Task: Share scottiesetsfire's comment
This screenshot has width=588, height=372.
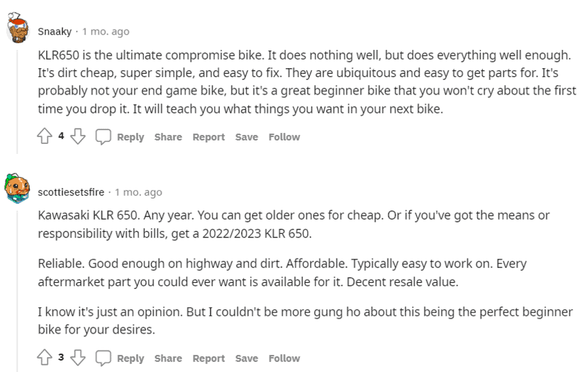Action: [169, 358]
